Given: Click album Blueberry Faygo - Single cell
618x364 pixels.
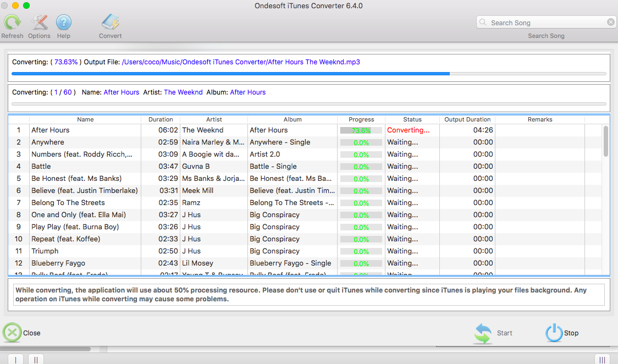Looking at the screenshot, I should pyautogui.click(x=290, y=263).
